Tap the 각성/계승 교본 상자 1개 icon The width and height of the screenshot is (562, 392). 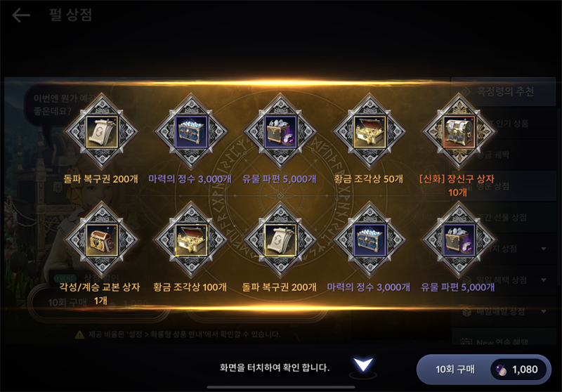tap(102, 240)
